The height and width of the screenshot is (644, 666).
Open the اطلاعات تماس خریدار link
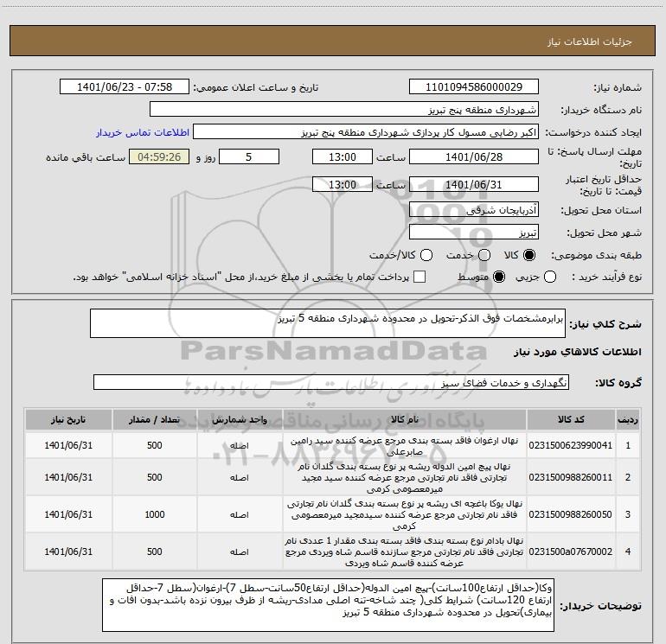tap(143, 132)
